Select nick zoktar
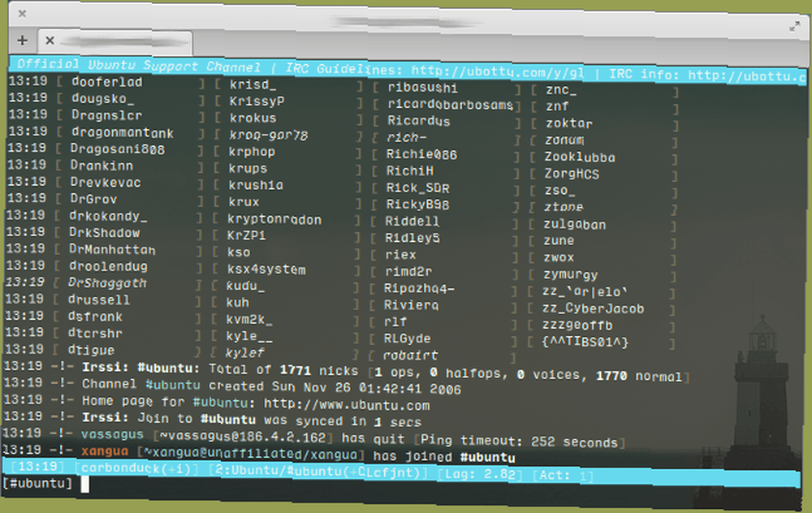Viewport: 812px width, 513px height. click(x=569, y=123)
